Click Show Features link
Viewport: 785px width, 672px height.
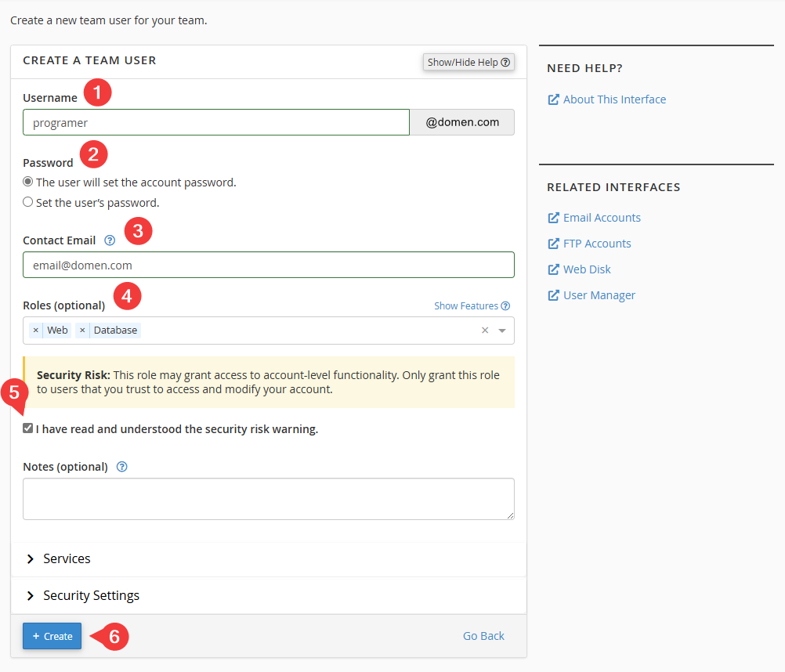[x=466, y=305]
